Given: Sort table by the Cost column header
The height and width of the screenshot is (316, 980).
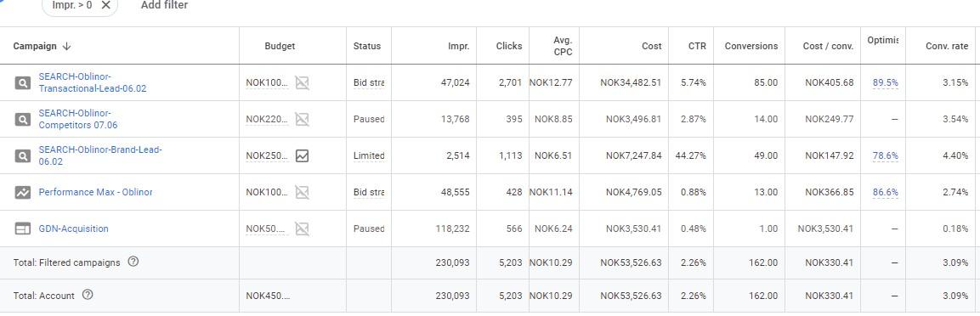Looking at the screenshot, I should (x=652, y=46).
